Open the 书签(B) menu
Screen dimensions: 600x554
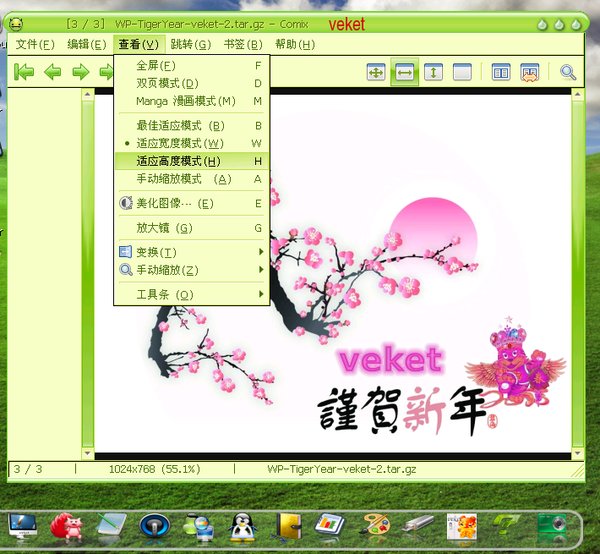tap(243, 44)
